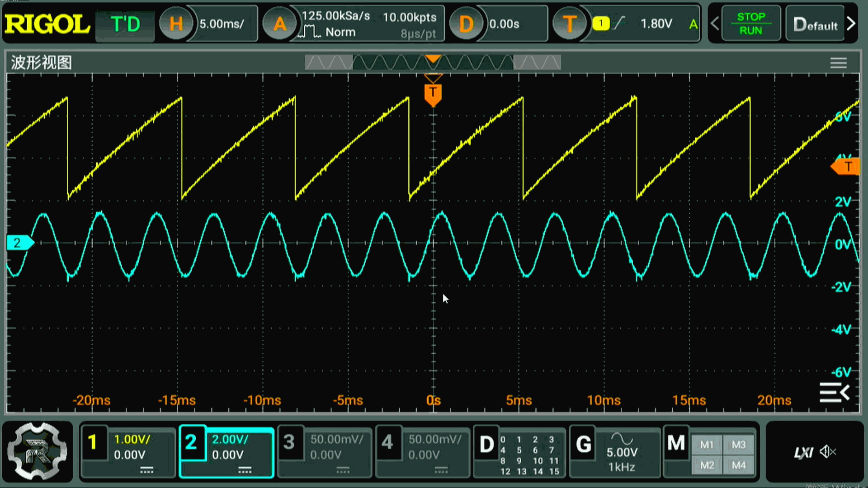This screenshot has width=868, height=488.
Task: Expand the side results panel icon
Action: [835, 392]
